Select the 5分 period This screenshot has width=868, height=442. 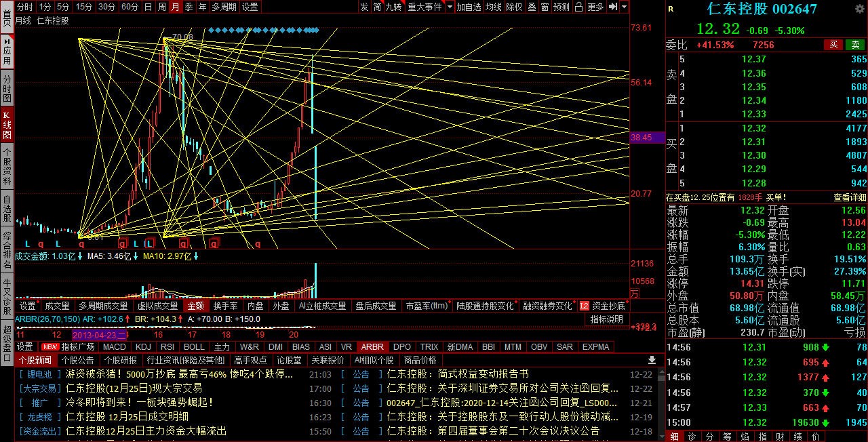[62, 7]
